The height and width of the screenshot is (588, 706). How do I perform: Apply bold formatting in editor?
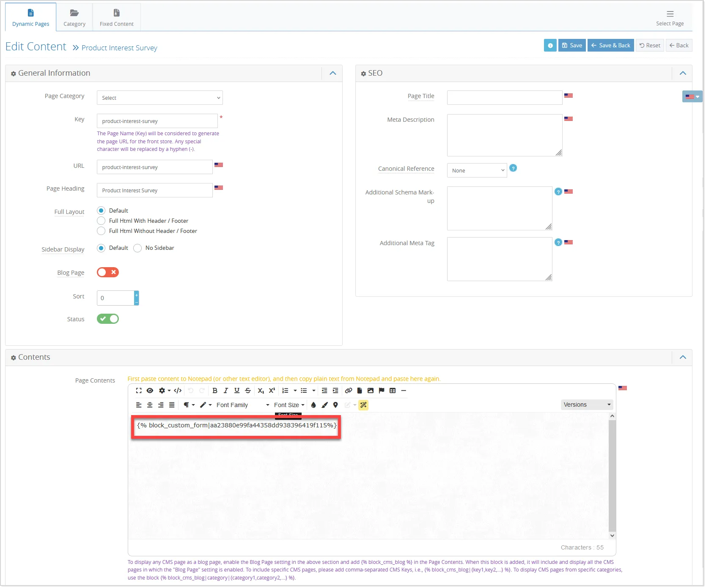point(215,391)
